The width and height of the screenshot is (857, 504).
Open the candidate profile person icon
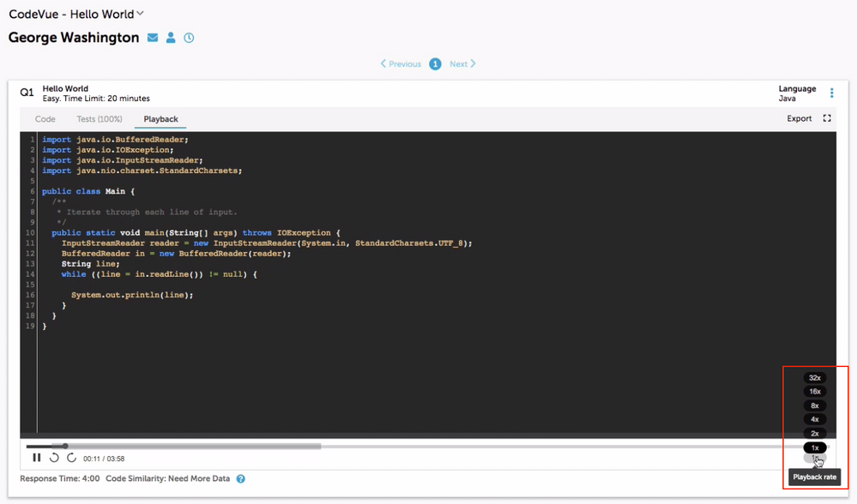click(171, 38)
